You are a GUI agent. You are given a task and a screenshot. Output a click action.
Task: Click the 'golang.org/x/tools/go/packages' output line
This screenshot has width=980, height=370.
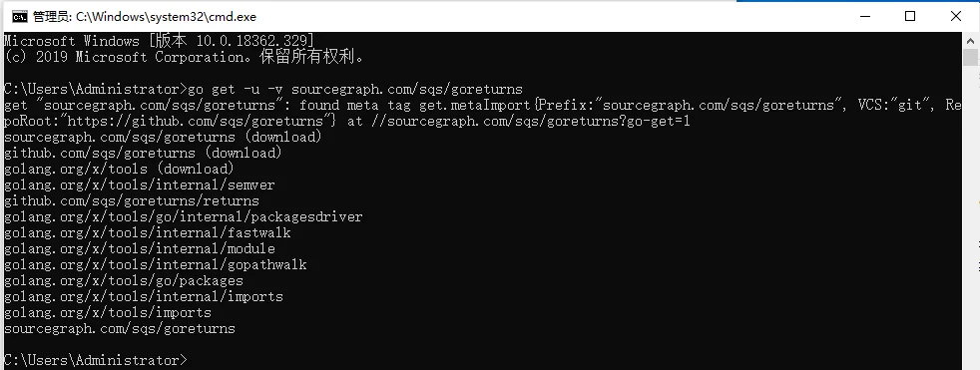124,280
